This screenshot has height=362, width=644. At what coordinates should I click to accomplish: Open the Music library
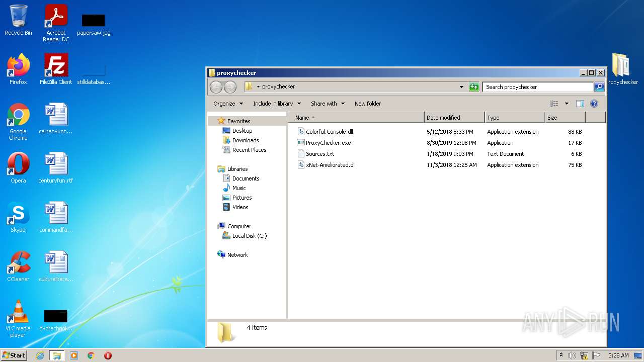239,188
